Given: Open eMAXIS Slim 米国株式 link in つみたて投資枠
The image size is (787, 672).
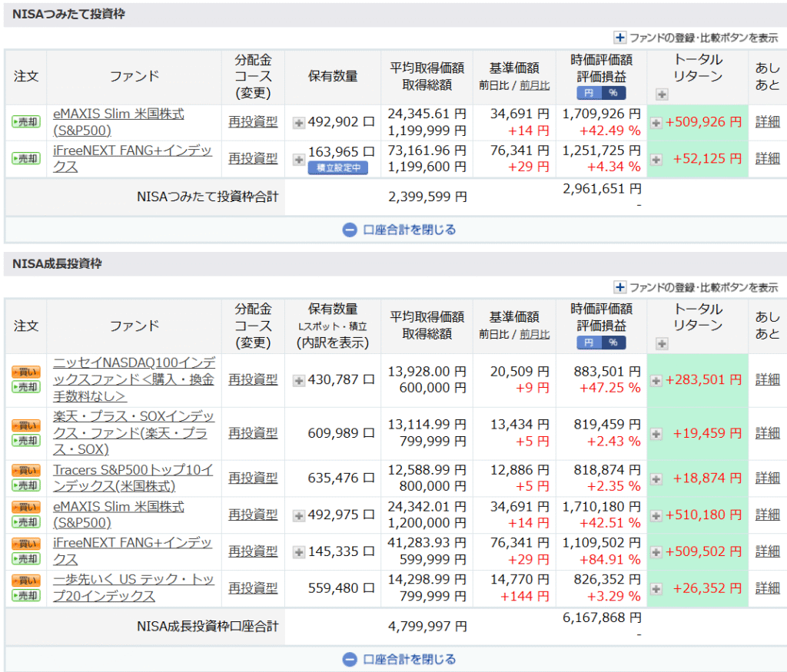Looking at the screenshot, I should (x=118, y=122).
